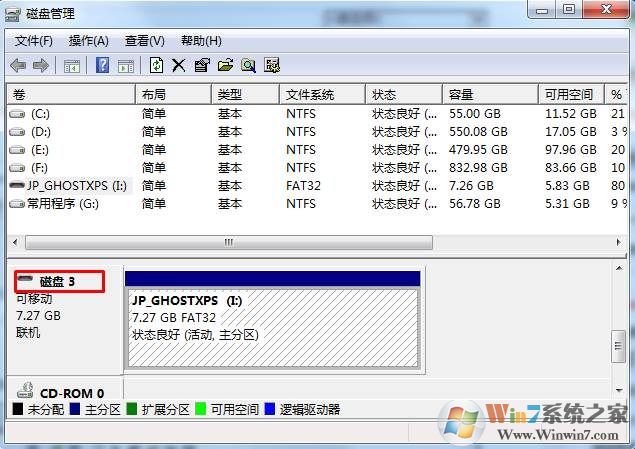Viewport: 635px width, 449px height.
Task: Select drive icon for volume (F:)
Action: (x=17, y=168)
